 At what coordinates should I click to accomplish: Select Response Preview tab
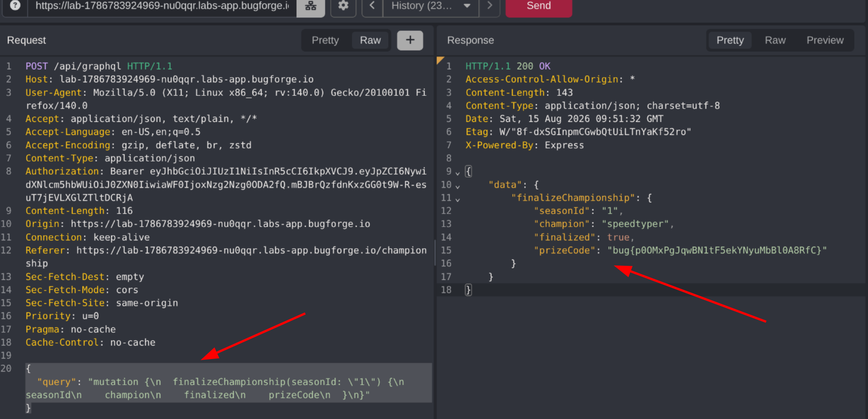[x=825, y=40]
